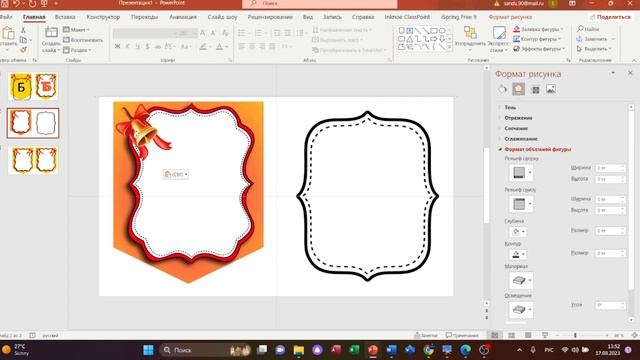Click the Ctrl paste options tag
The height and width of the screenshot is (360, 640).
click(176, 174)
